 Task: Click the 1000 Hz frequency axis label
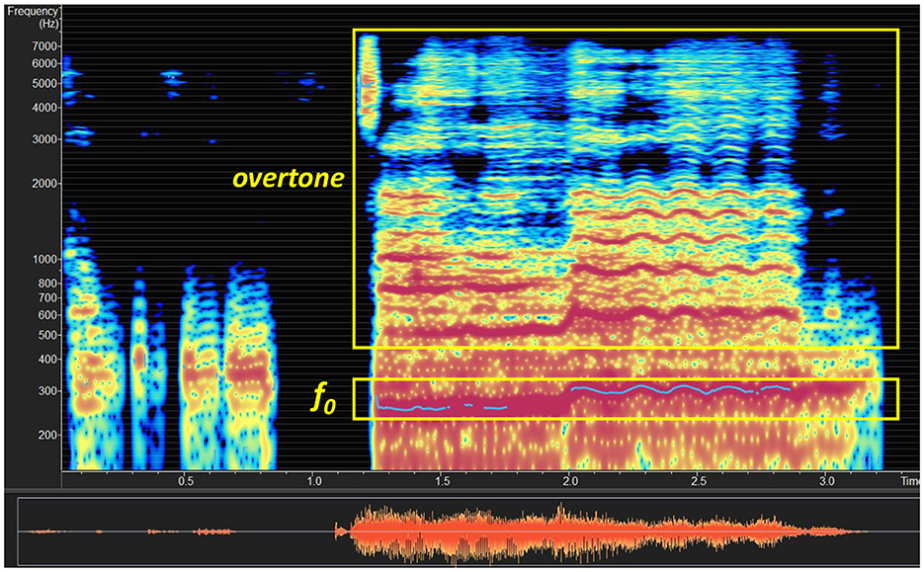point(44,260)
